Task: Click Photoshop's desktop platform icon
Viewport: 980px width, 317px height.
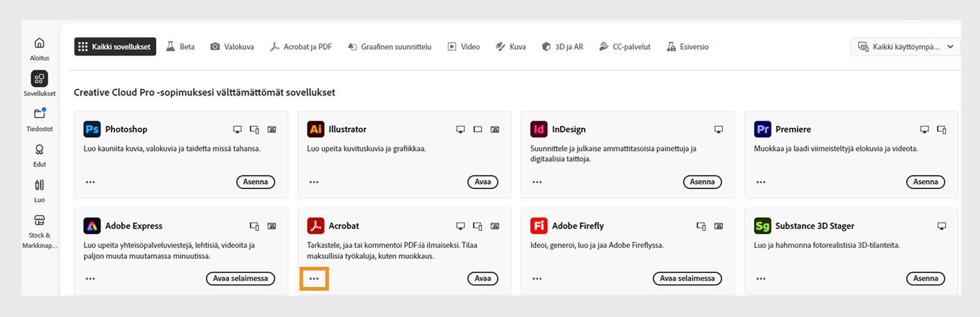Action: (237, 130)
